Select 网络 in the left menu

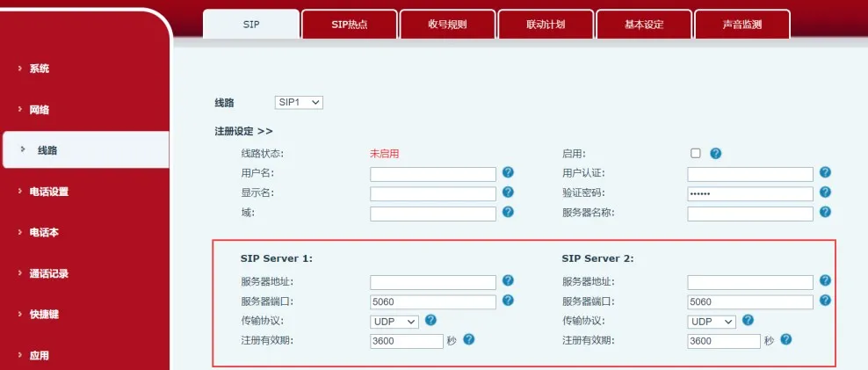click(x=40, y=110)
